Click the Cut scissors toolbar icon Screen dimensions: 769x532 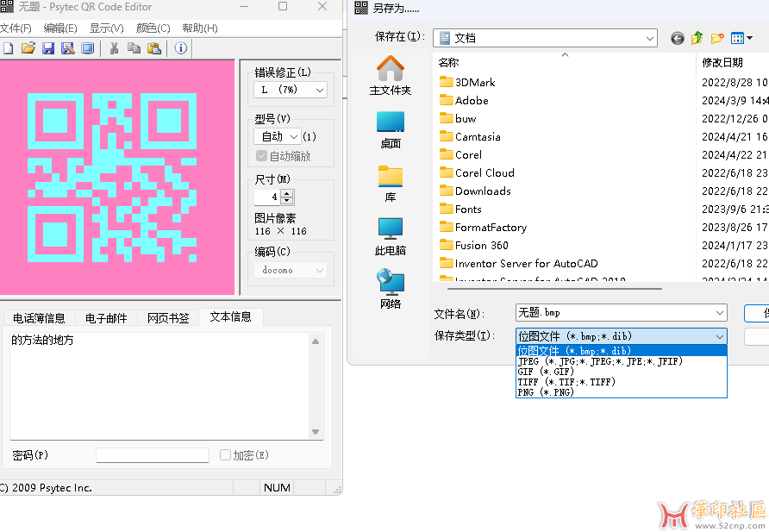[114, 48]
